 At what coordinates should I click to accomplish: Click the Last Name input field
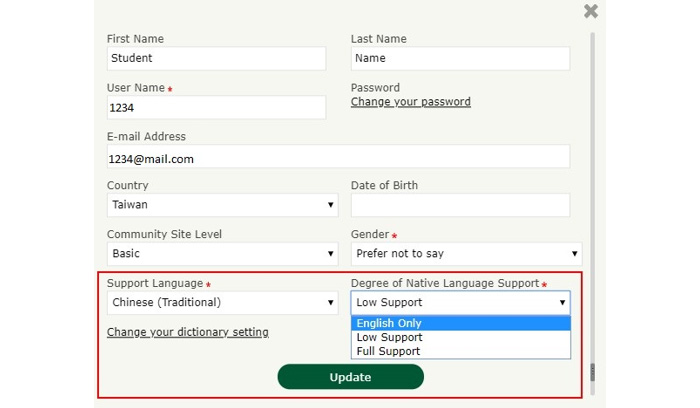(460, 58)
